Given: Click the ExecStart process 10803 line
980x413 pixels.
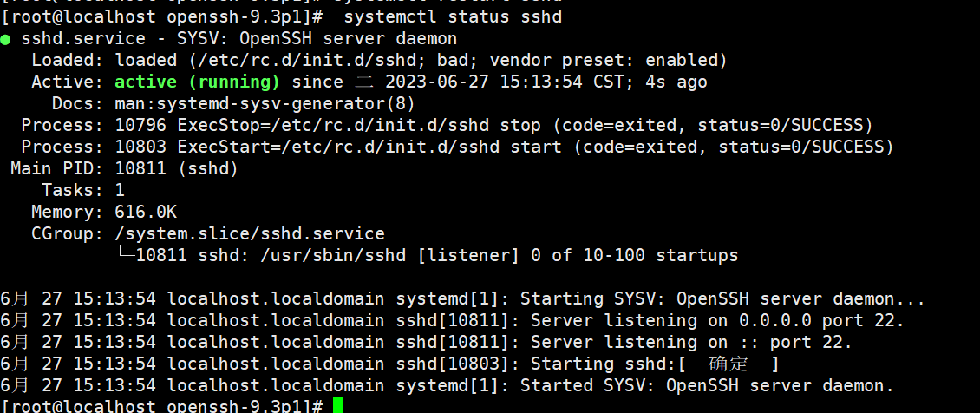Looking at the screenshot, I should (x=457, y=147).
